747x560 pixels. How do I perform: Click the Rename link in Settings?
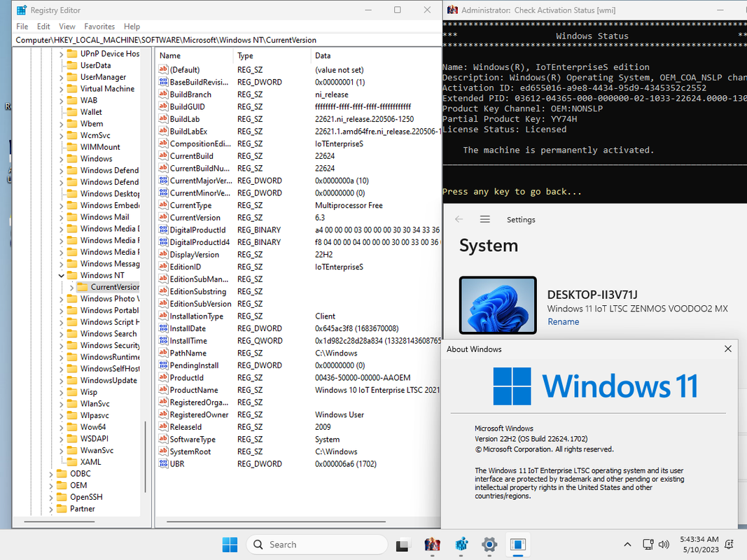click(563, 322)
